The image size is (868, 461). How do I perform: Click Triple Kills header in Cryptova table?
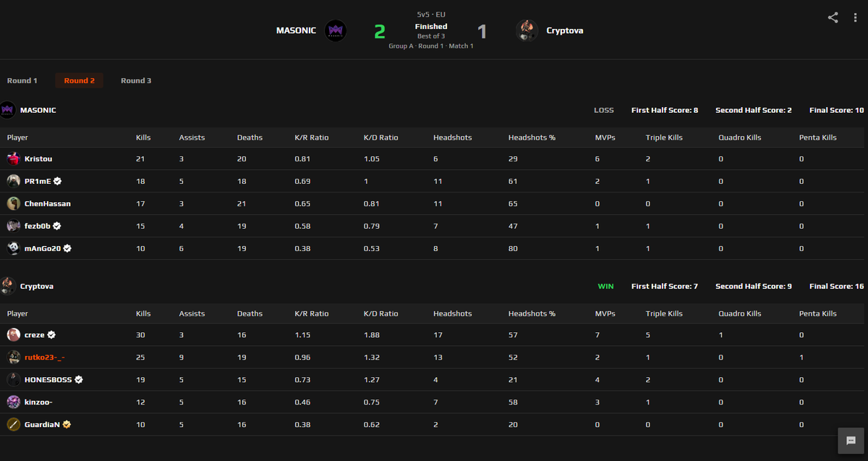coord(664,313)
